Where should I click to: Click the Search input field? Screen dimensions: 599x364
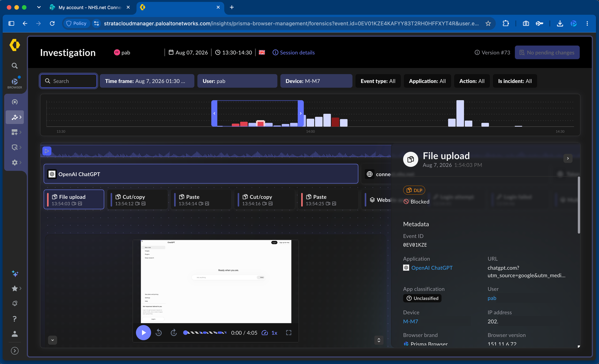pos(69,81)
